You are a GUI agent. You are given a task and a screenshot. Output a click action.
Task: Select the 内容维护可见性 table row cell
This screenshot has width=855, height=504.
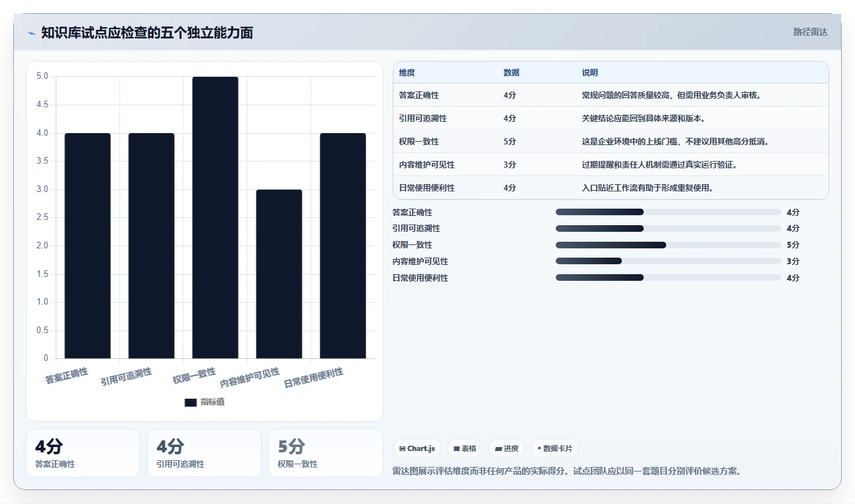pyautogui.click(x=427, y=165)
